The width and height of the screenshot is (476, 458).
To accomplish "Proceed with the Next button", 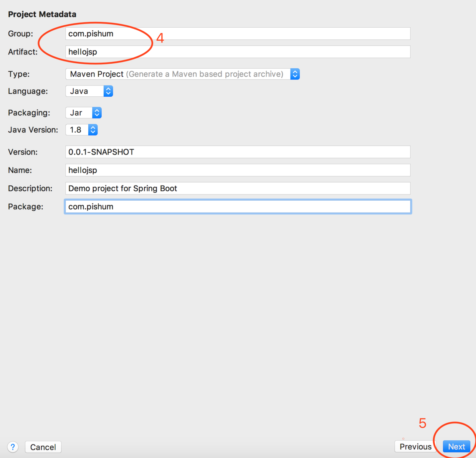I will (456, 446).
